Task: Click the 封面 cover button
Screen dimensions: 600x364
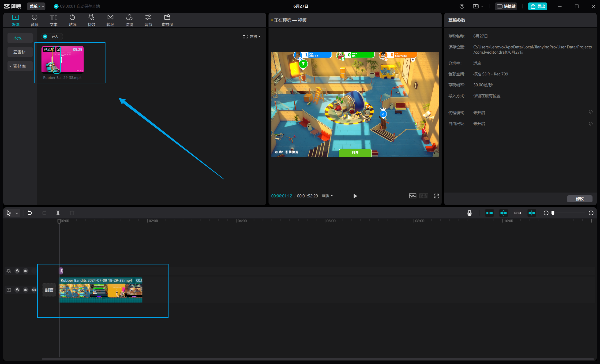Action: click(x=49, y=290)
